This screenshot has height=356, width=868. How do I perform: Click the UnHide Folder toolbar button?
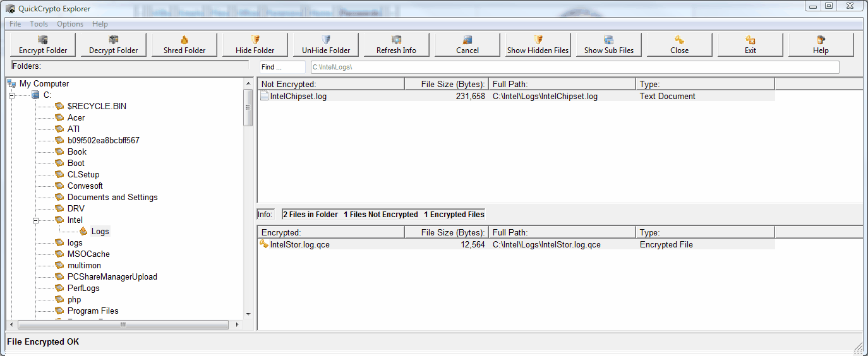coord(326,45)
